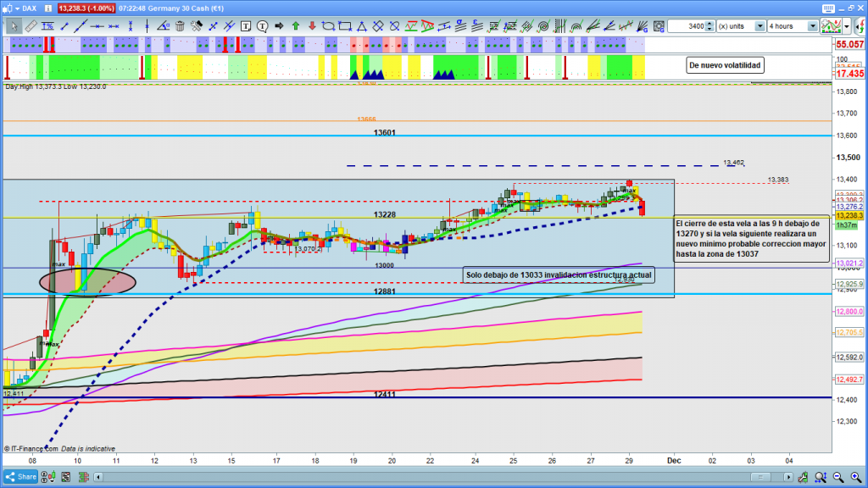This screenshot has height=488, width=868.
Task: Increase the units value with up stepper
Action: [x=710, y=24]
